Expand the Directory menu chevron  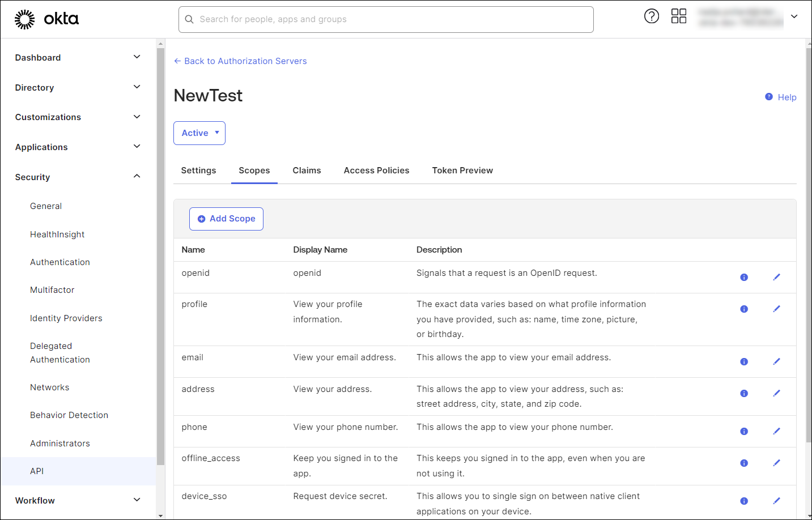click(137, 87)
